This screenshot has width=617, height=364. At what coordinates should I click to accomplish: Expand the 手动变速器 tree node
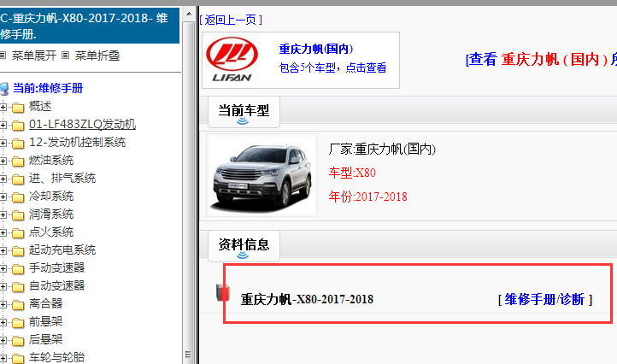pos(3,269)
